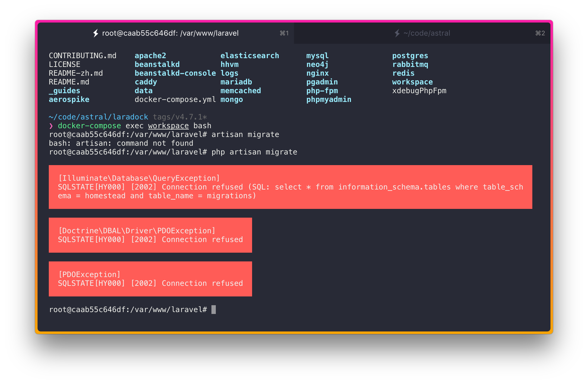
Task: Click the green docker-compose command word
Action: [x=89, y=126]
